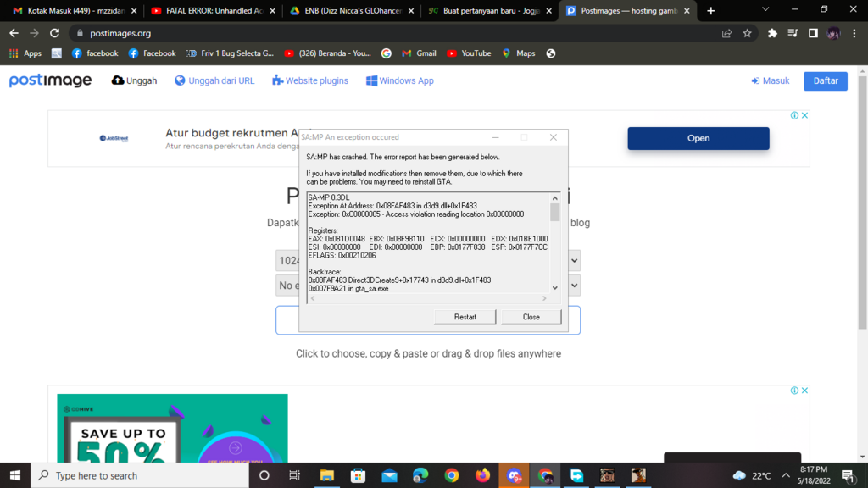Open Firefox from the taskbar
The width and height of the screenshot is (868, 488).
pyautogui.click(x=482, y=475)
